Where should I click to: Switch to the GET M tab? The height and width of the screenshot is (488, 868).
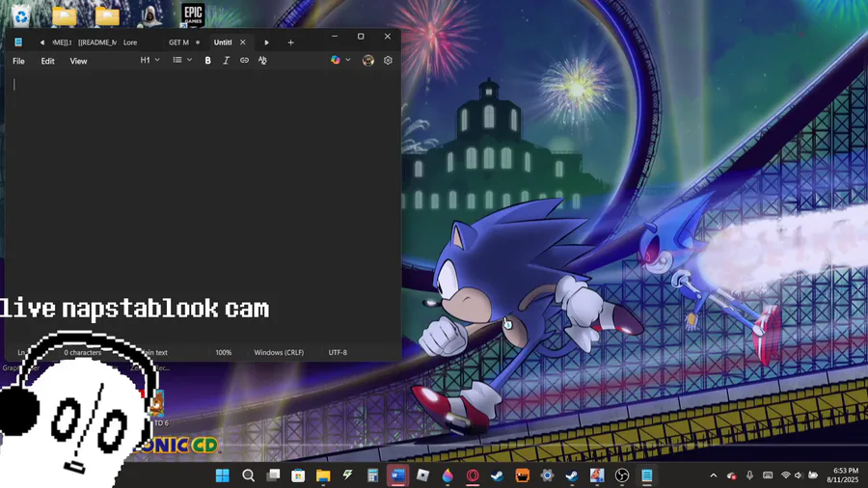(x=178, y=42)
